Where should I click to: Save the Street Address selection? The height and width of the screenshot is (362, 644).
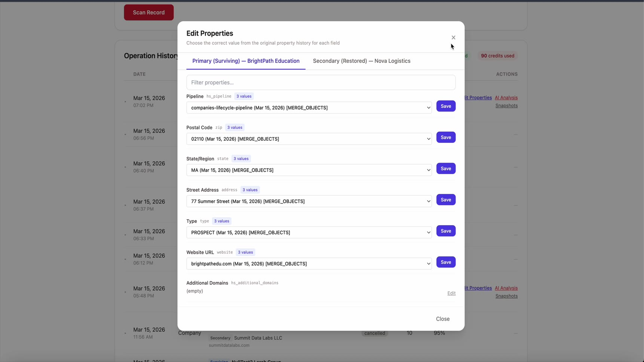click(x=446, y=200)
